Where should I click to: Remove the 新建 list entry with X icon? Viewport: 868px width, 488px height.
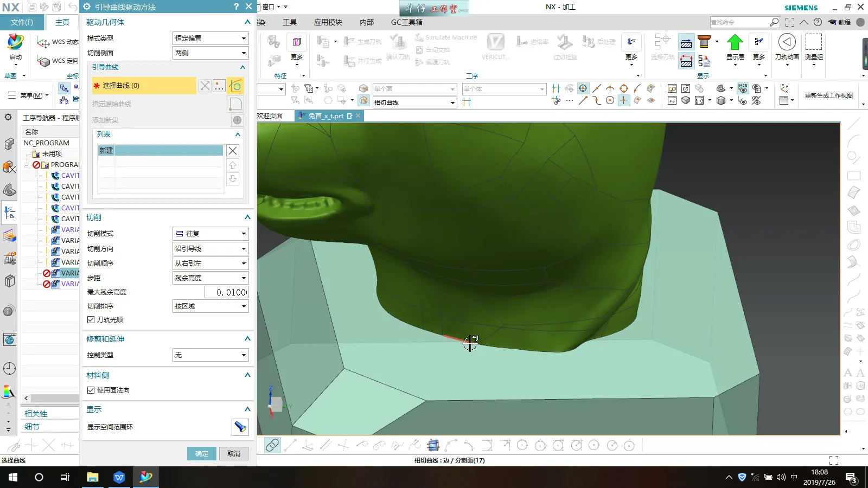(233, 151)
